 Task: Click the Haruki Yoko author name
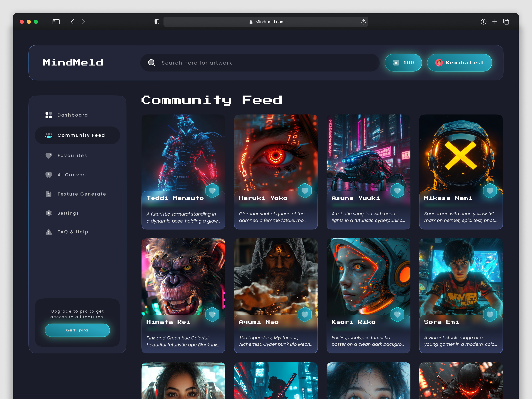263,198
